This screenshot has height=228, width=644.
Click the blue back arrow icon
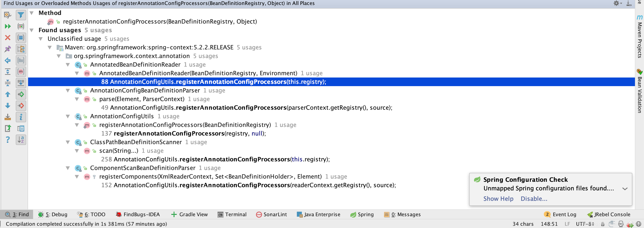pyautogui.click(x=7, y=60)
